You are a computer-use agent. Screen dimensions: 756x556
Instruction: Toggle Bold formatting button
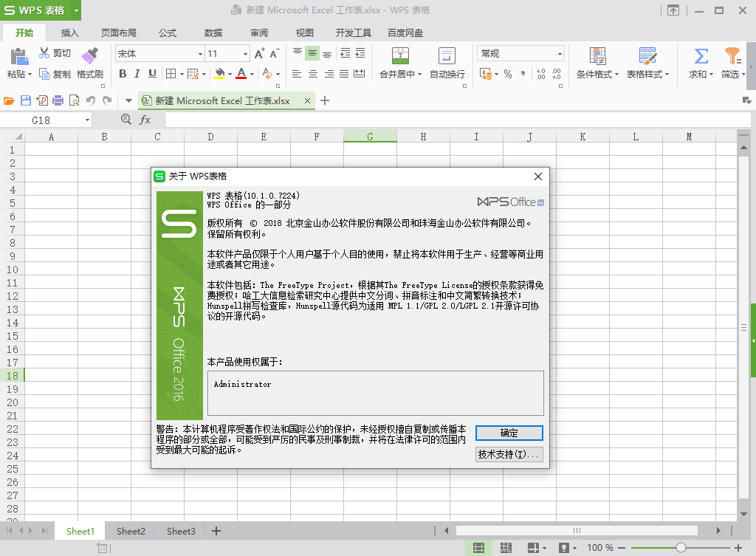pos(123,74)
